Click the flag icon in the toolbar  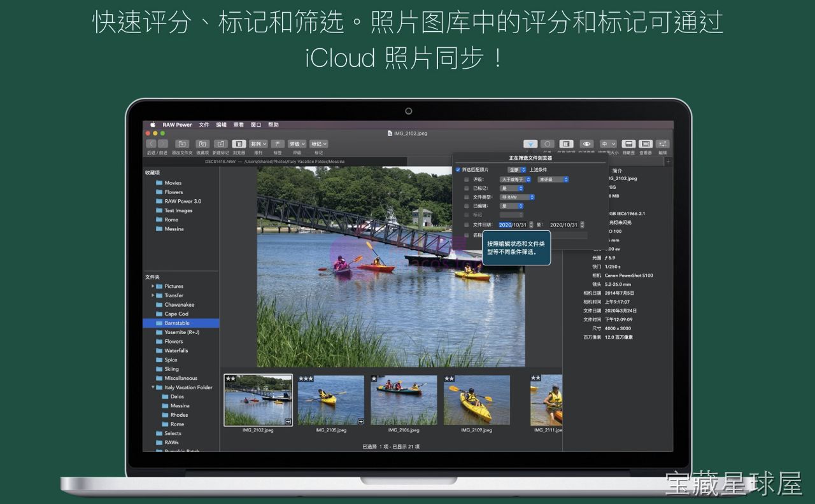(x=278, y=144)
